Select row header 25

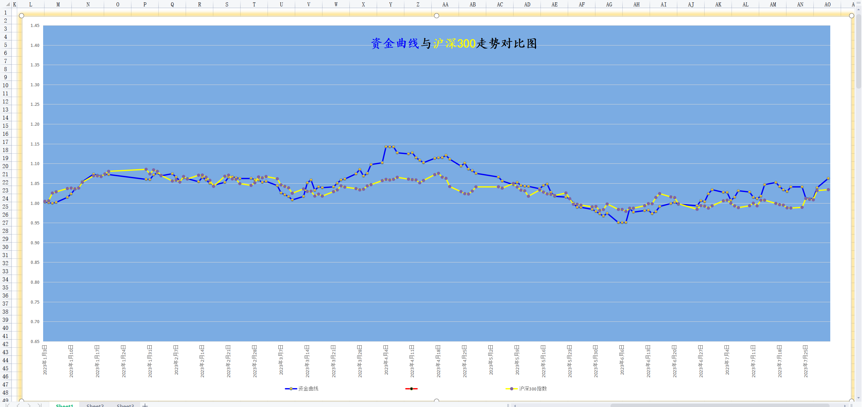point(5,207)
